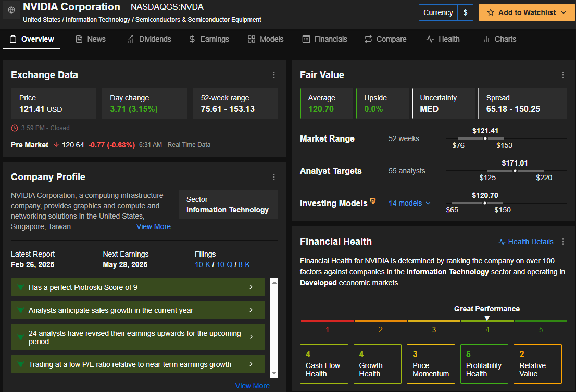Open the Charts tab
This screenshot has width=576, height=392.
499,39
